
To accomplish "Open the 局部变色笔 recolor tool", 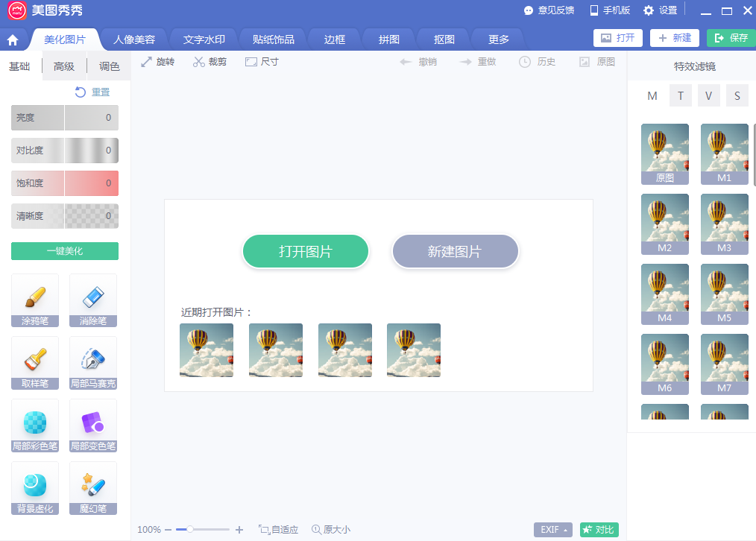I will point(93,425).
